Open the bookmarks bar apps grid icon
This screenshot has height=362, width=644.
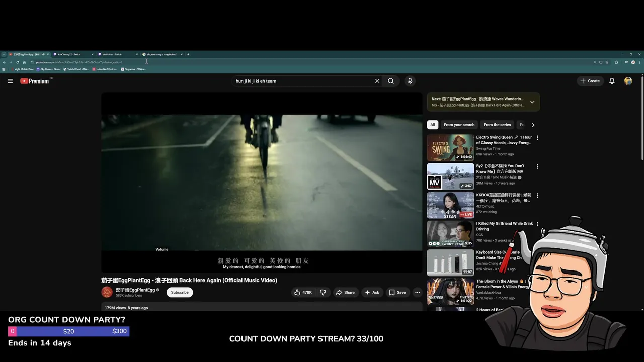[x=4, y=69]
